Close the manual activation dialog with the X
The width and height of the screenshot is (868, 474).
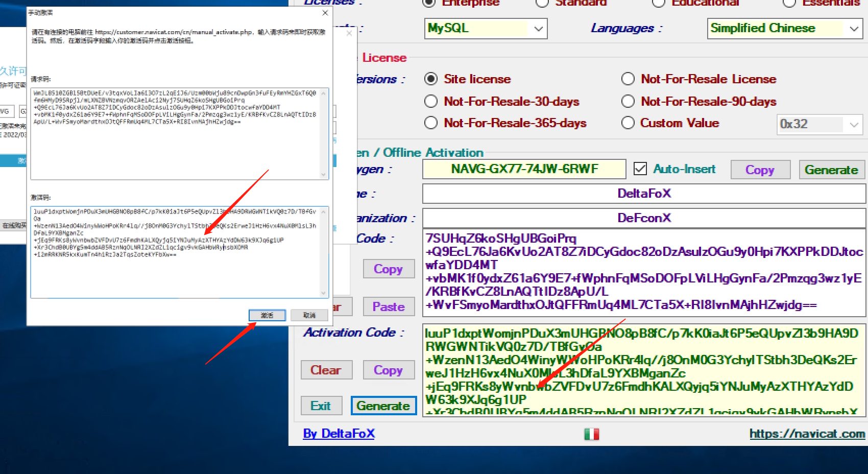pos(325,13)
